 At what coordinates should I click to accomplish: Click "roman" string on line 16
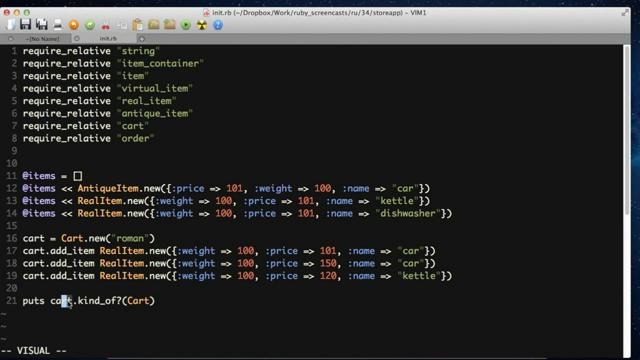(x=130, y=238)
